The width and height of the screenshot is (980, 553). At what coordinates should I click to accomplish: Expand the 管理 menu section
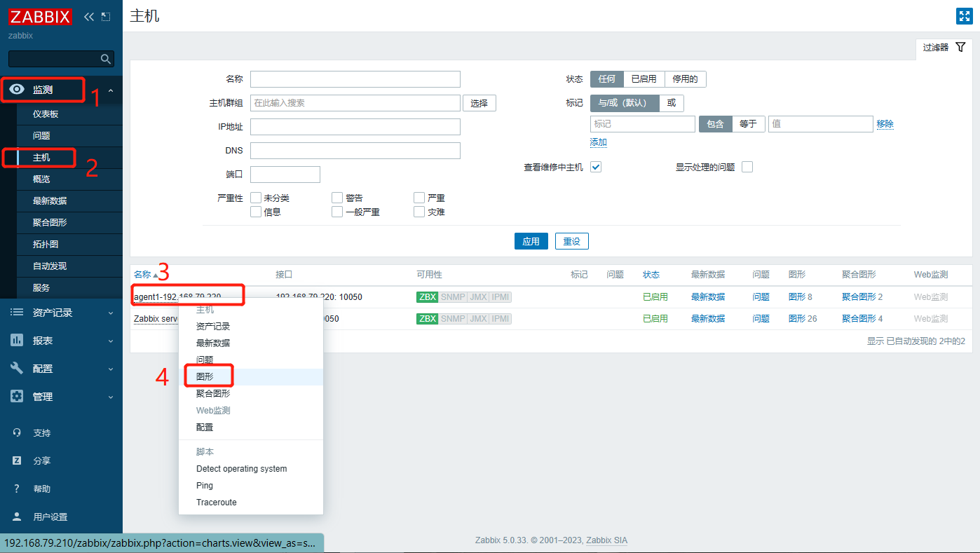click(x=111, y=397)
